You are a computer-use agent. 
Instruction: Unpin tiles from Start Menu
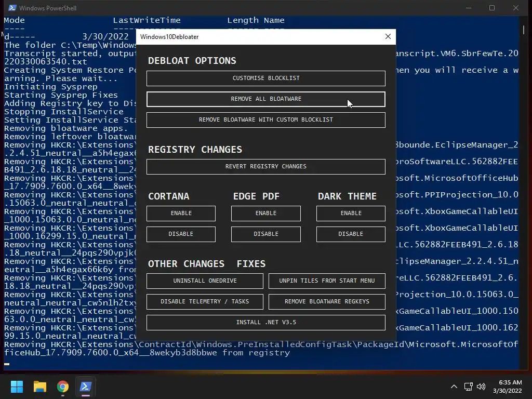327,281
